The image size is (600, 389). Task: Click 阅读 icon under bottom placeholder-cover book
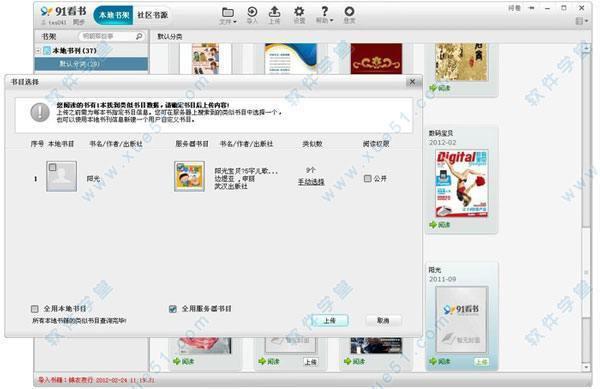click(262, 361)
